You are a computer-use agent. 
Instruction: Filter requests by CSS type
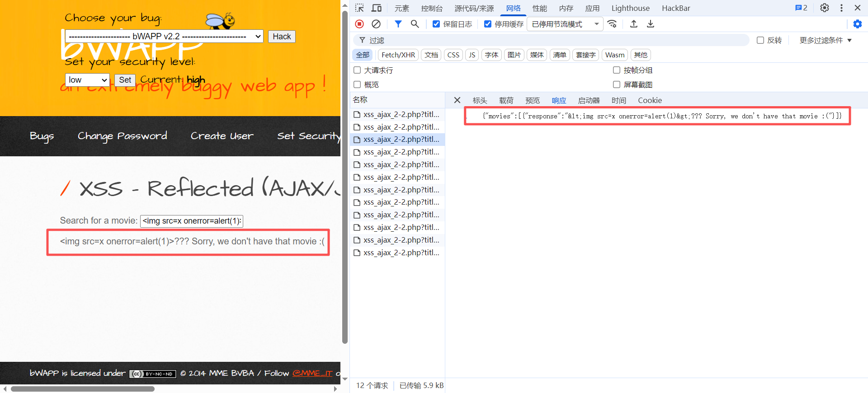[x=453, y=55]
